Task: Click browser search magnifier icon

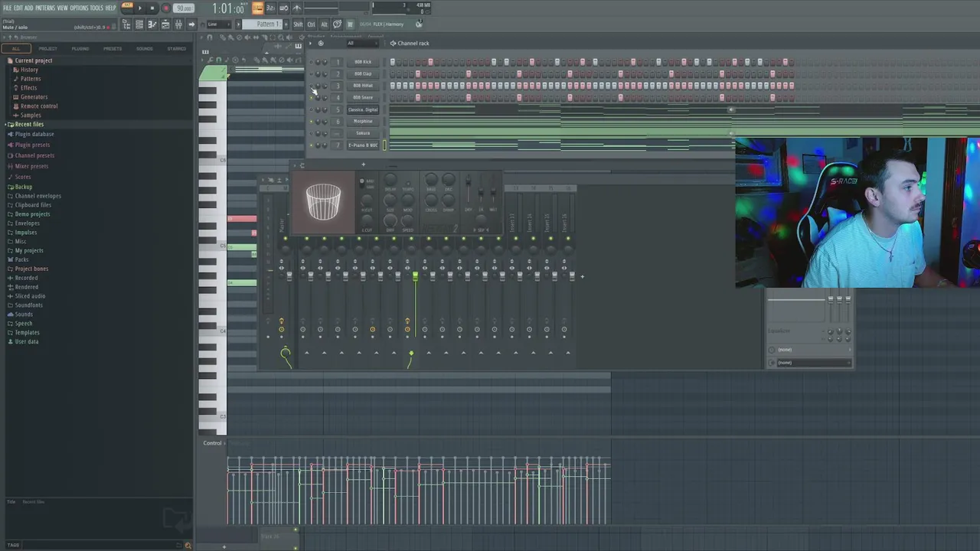Action: click(188, 545)
